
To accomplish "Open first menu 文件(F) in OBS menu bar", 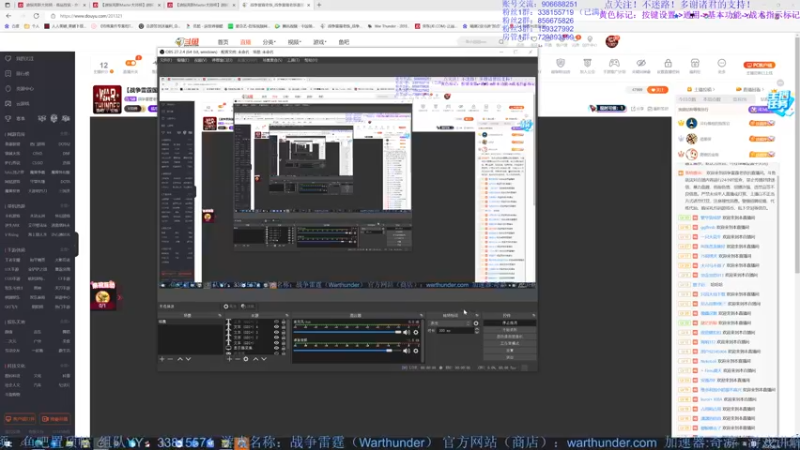I will point(166,60).
